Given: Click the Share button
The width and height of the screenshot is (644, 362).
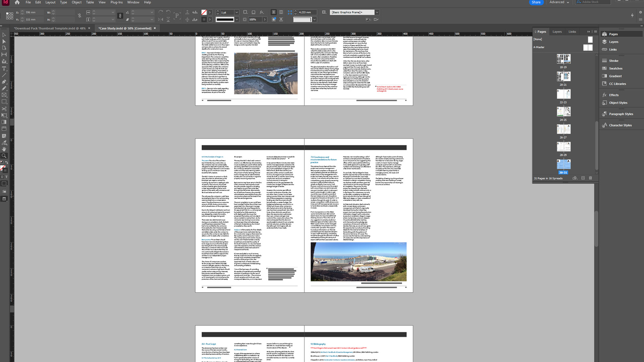Looking at the screenshot, I should click(x=536, y=2).
